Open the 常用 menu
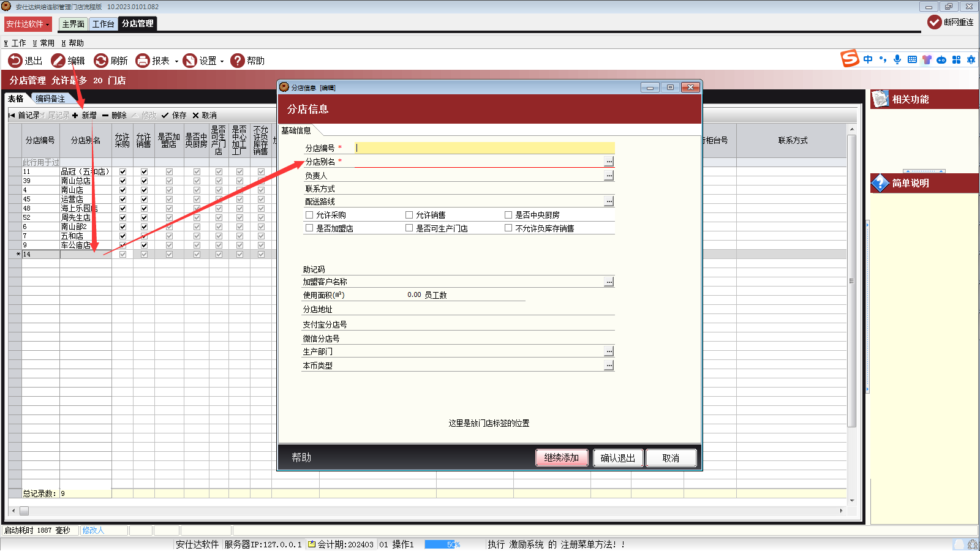 coord(43,43)
